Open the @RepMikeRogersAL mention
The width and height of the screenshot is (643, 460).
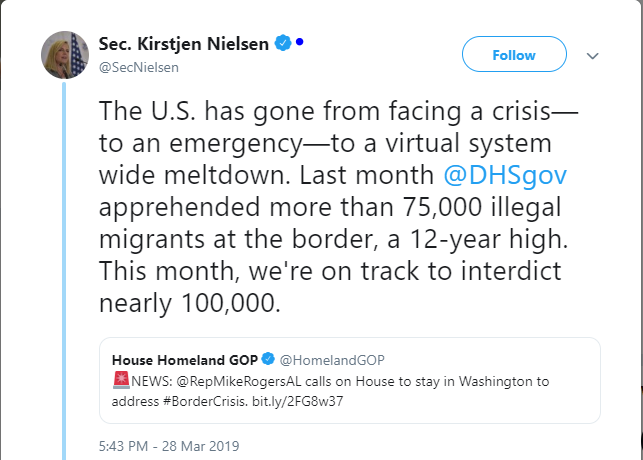(239, 381)
